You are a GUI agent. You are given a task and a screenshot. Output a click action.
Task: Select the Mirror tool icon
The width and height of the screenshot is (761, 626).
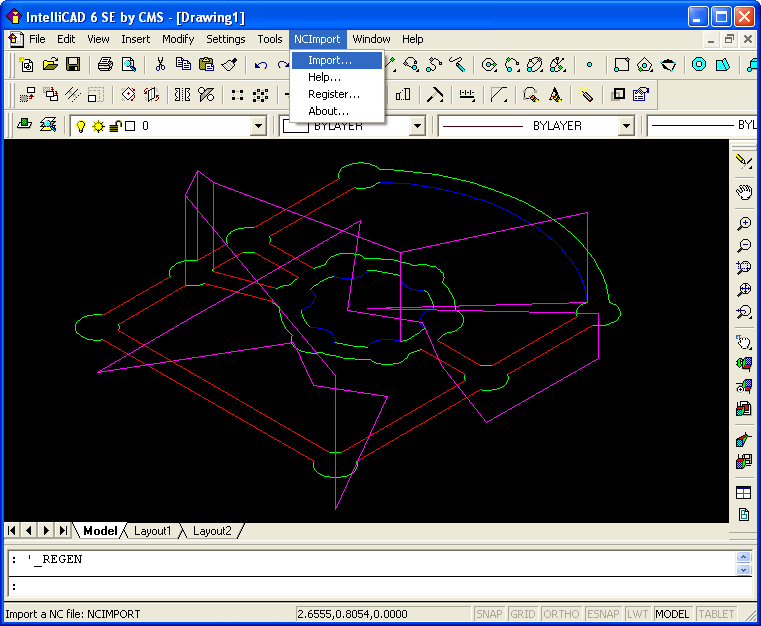click(182, 94)
